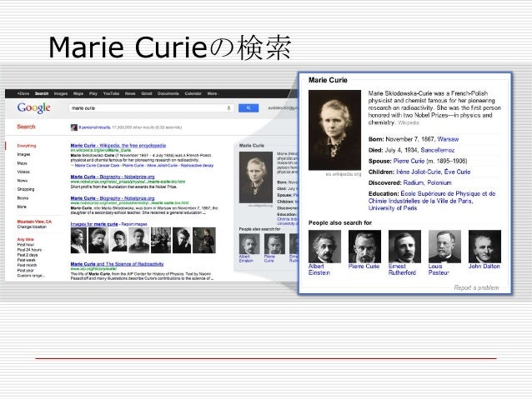Open YouTube in the black top bar
This screenshot has width=532, height=399.
111,93
